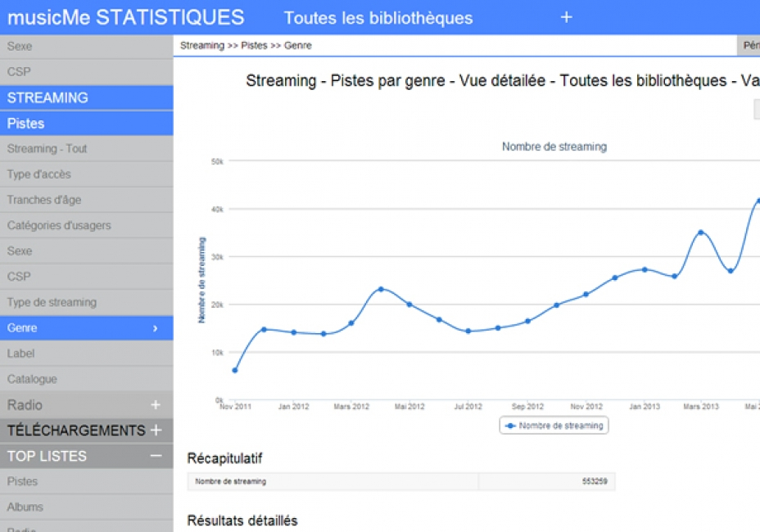Click the plus icon beside Toutes les bibliothèques
The height and width of the screenshot is (532, 760).
(x=566, y=17)
